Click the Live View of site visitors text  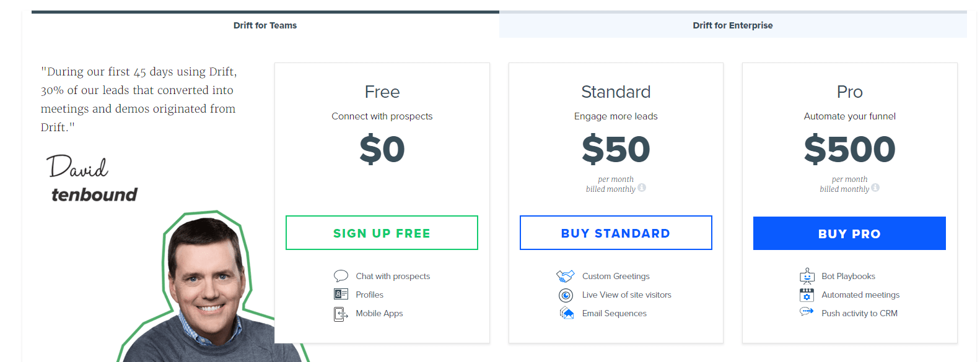click(626, 295)
